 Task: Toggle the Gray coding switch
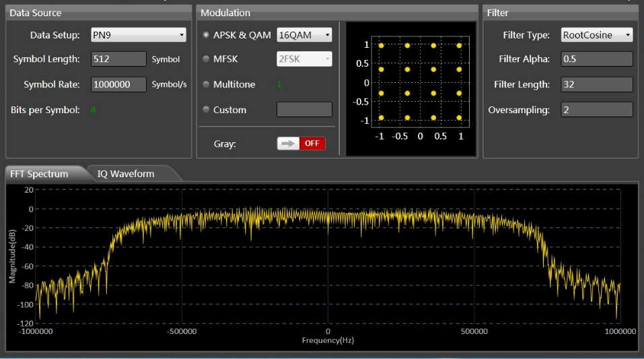click(301, 143)
